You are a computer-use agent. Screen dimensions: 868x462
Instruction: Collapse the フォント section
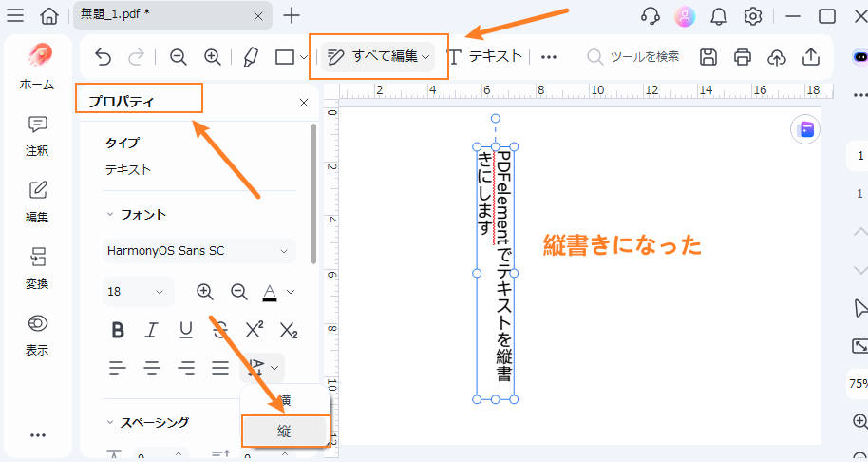tap(109, 215)
